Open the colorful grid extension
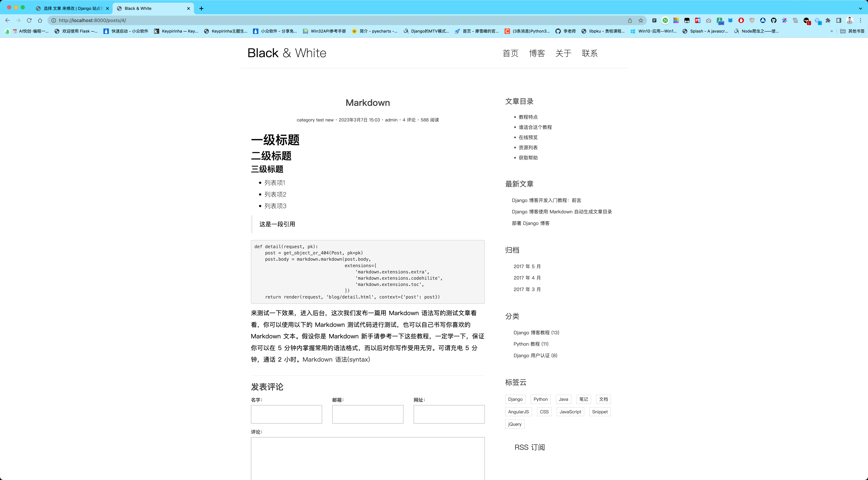This screenshot has height=480, width=868. point(676,20)
